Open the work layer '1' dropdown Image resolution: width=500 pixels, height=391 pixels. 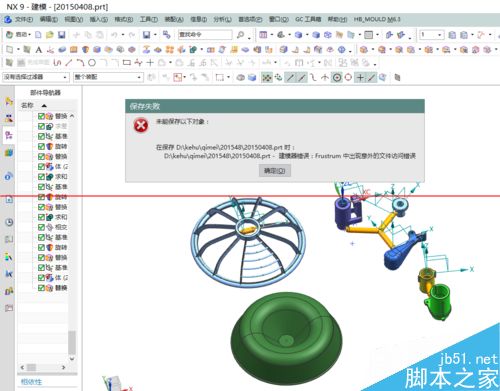pyautogui.click(x=432, y=35)
